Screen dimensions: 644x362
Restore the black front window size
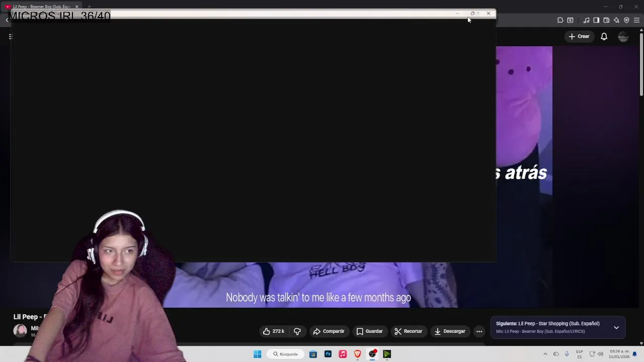pyautogui.click(x=472, y=14)
